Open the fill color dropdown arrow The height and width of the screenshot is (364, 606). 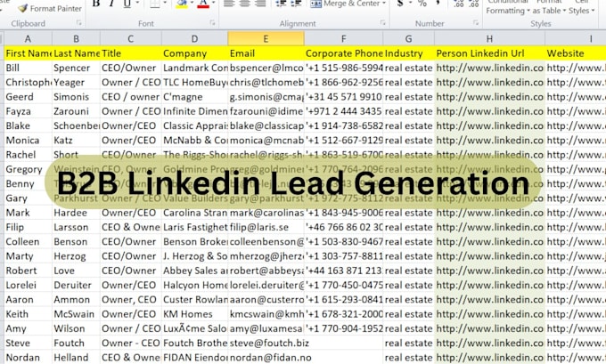pyautogui.click(x=192, y=4)
